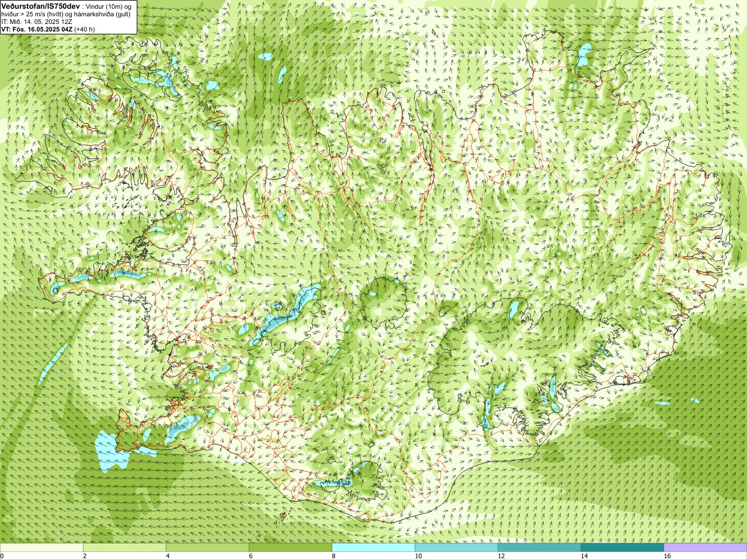Click the legend scale label "4"
Image resolution: width=747 pixels, height=560 pixels.
(167, 556)
